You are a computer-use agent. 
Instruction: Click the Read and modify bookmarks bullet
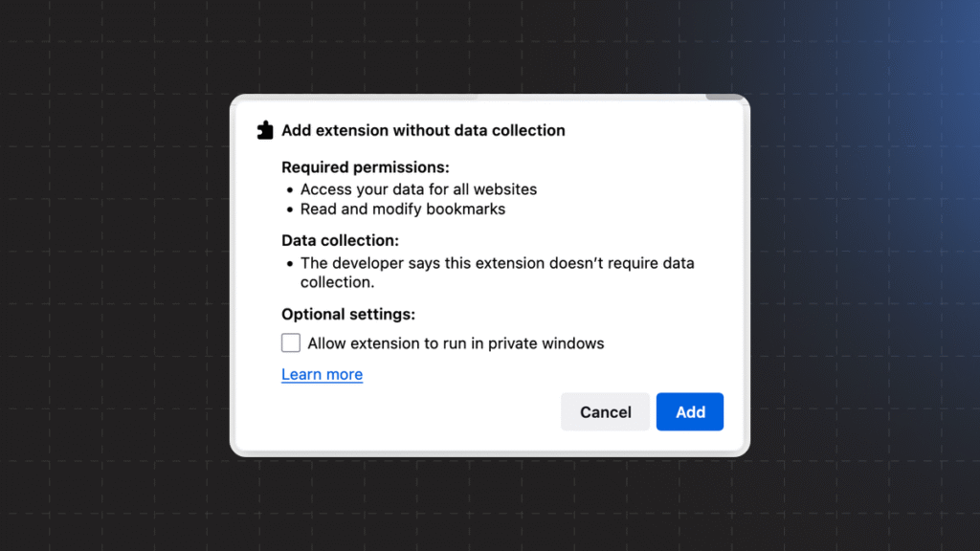403,209
